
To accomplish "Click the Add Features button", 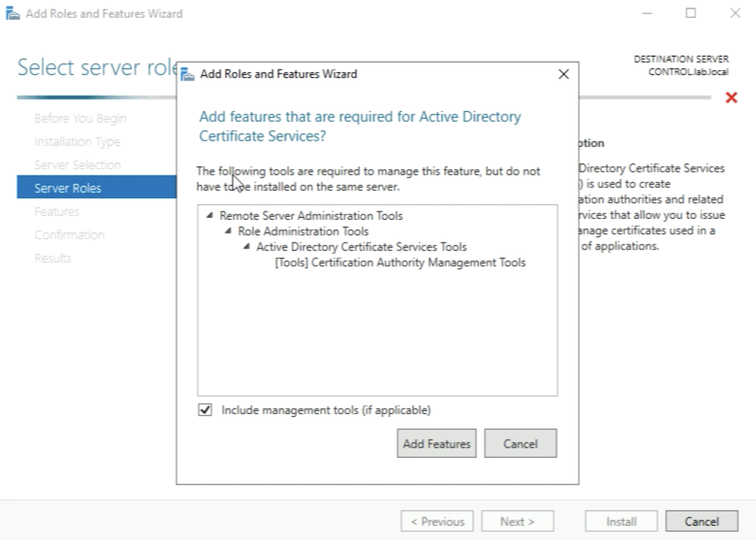I will (436, 443).
